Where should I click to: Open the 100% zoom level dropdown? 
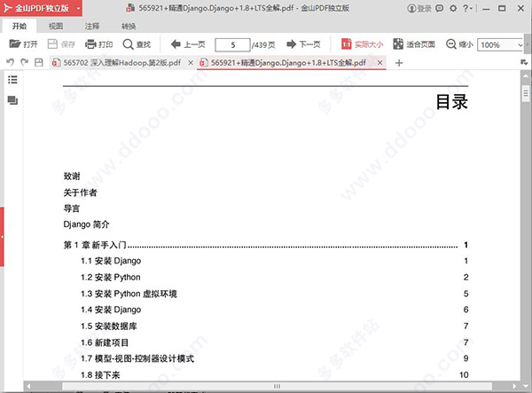tap(520, 44)
